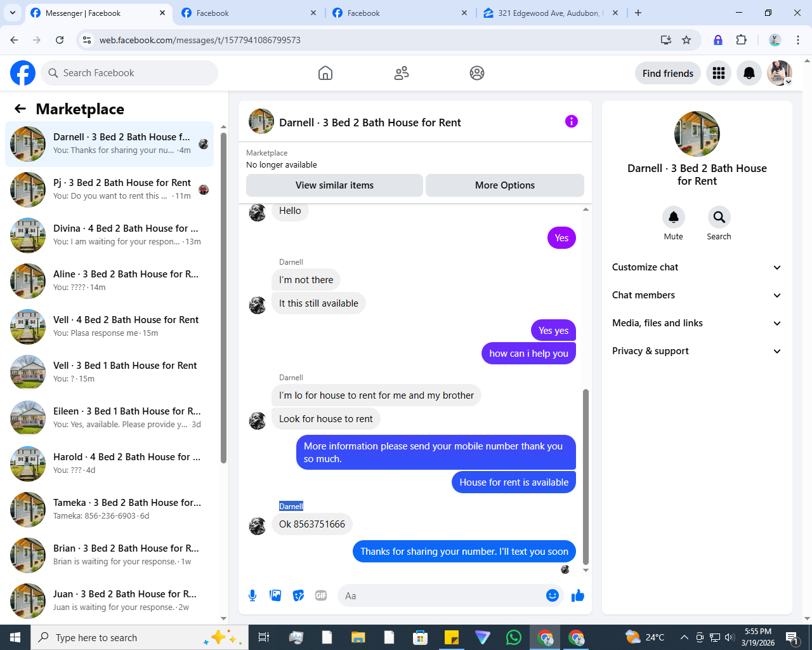Open Aline 3 Bed 2 Bath conversation
Viewport: 812px width, 650px height.
[x=109, y=281]
